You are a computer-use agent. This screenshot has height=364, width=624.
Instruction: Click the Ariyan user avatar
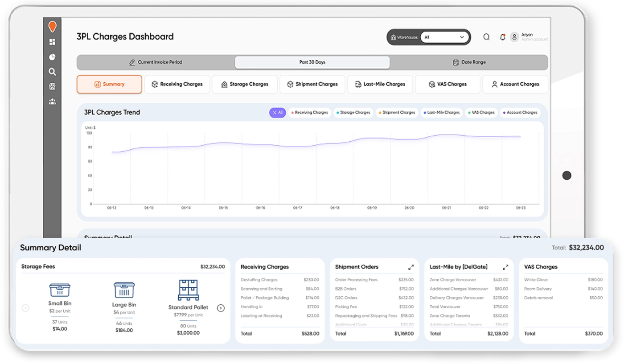click(514, 37)
